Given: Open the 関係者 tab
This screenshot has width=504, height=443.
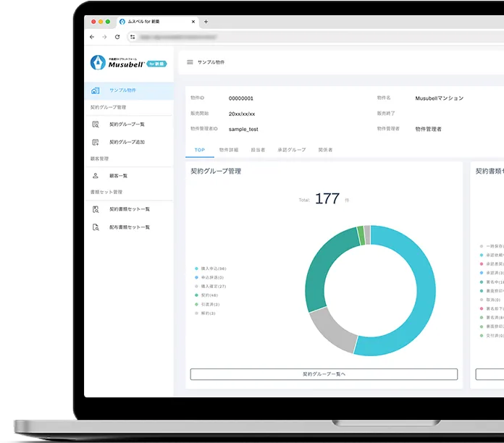Looking at the screenshot, I should point(325,150).
